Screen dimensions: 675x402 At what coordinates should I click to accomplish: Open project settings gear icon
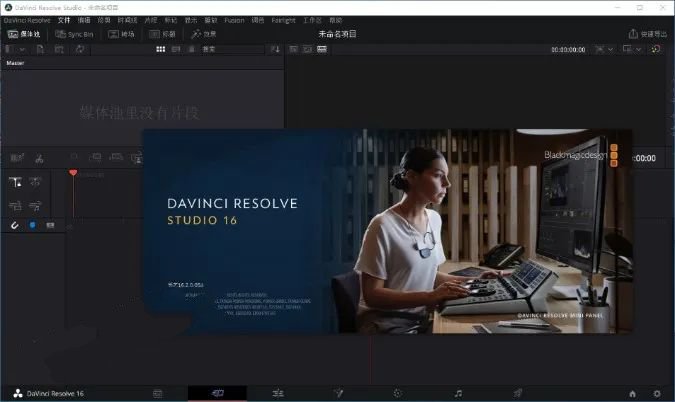[x=657, y=393]
